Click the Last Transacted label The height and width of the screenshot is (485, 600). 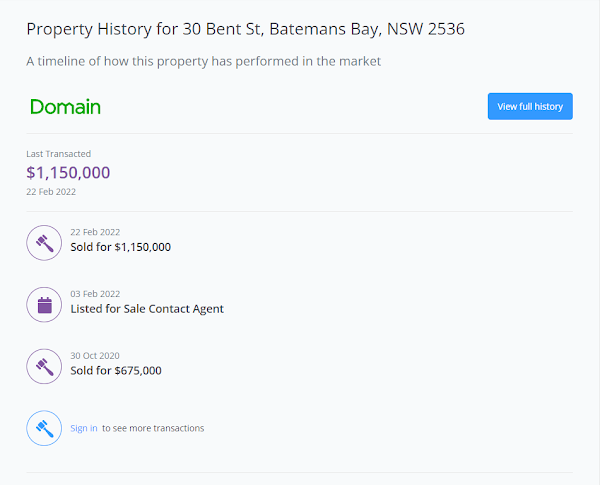59,154
